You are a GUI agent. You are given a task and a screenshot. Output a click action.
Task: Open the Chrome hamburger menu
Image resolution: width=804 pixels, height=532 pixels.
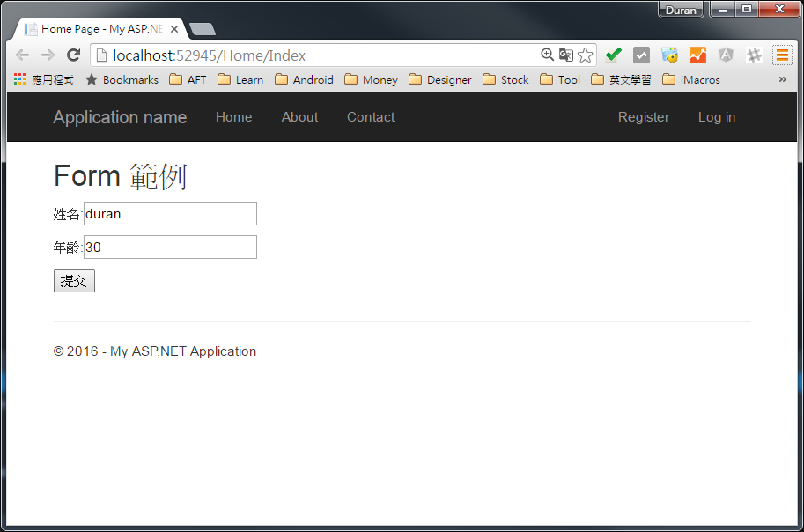pos(783,55)
